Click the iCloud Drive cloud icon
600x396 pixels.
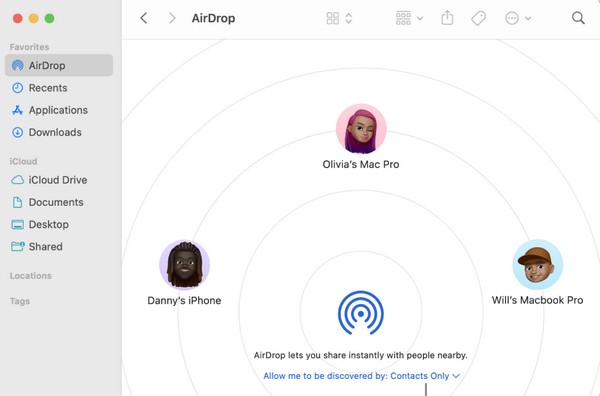click(18, 180)
